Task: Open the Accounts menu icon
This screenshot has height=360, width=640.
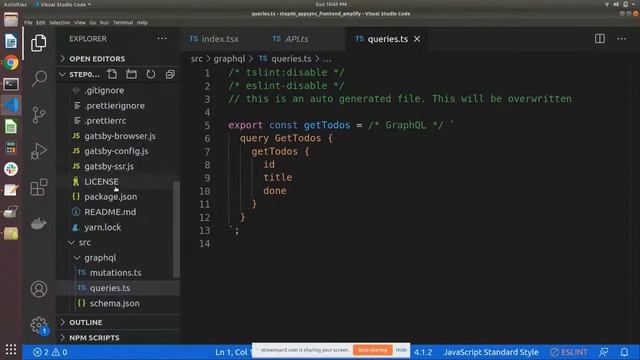Action: [x=39, y=289]
